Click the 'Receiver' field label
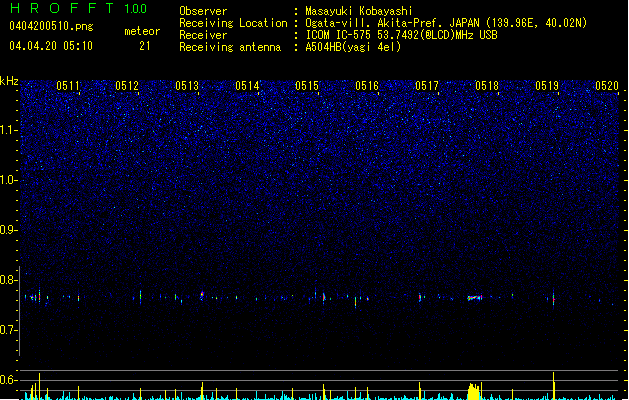 (x=203, y=35)
